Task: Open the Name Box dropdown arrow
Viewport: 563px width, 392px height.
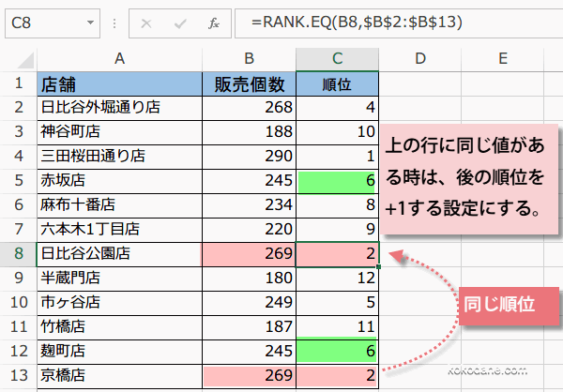Action: click(90, 23)
